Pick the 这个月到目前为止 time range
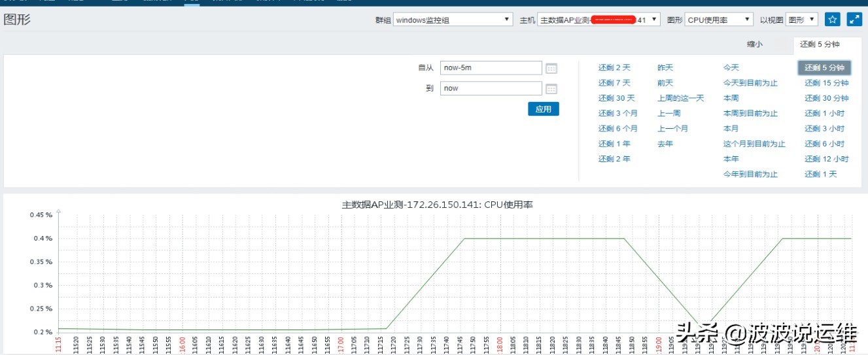Image resolution: width=868 pixels, height=355 pixels. tap(754, 144)
